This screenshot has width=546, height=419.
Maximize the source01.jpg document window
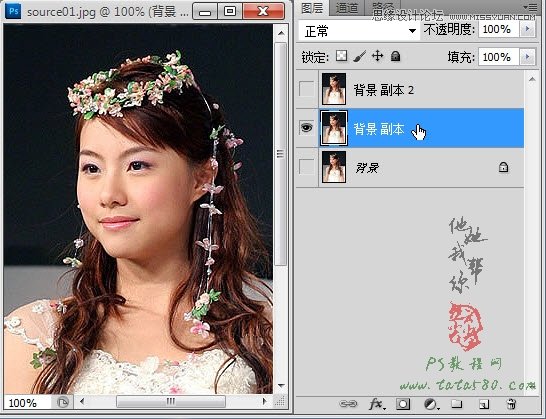tap(230, 11)
